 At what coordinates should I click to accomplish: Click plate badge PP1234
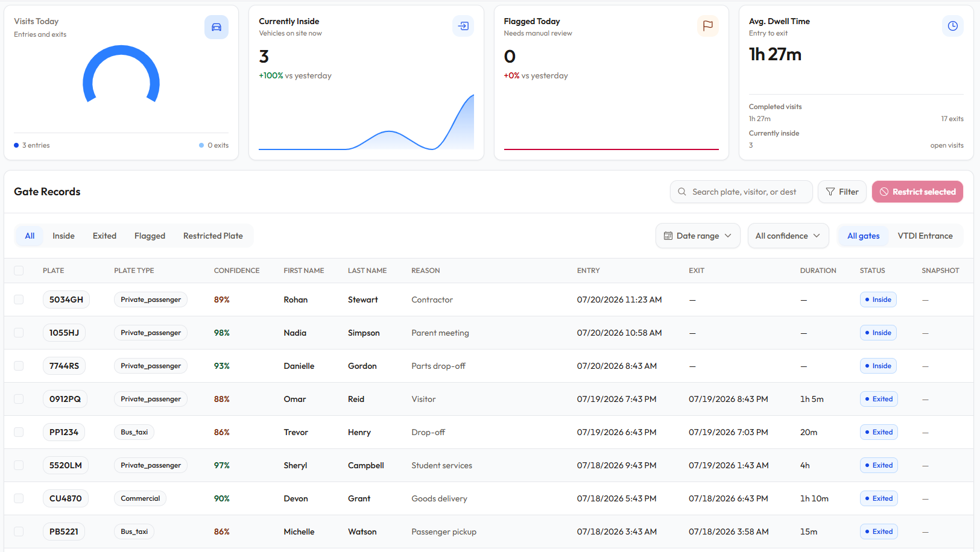(64, 432)
